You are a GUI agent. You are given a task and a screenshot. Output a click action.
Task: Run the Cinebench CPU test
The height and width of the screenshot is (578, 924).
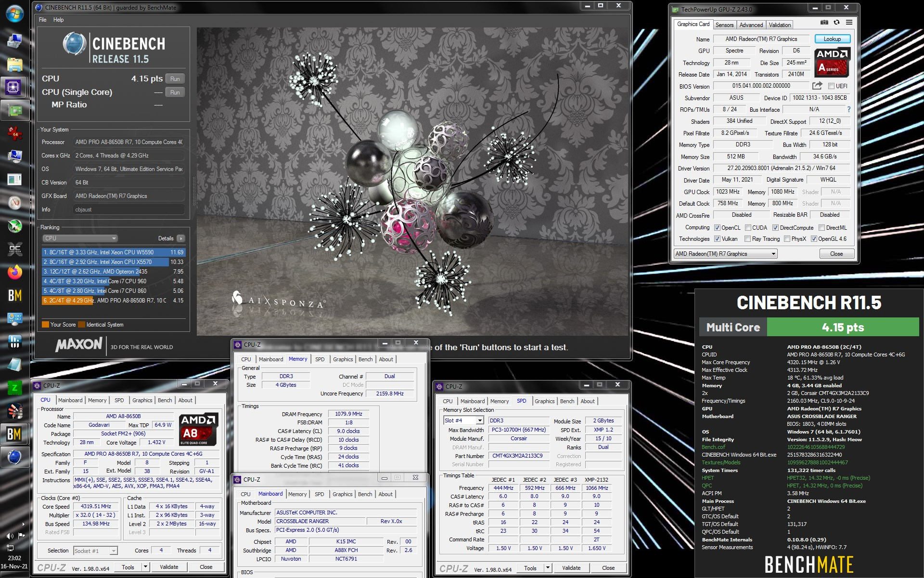pyautogui.click(x=175, y=79)
